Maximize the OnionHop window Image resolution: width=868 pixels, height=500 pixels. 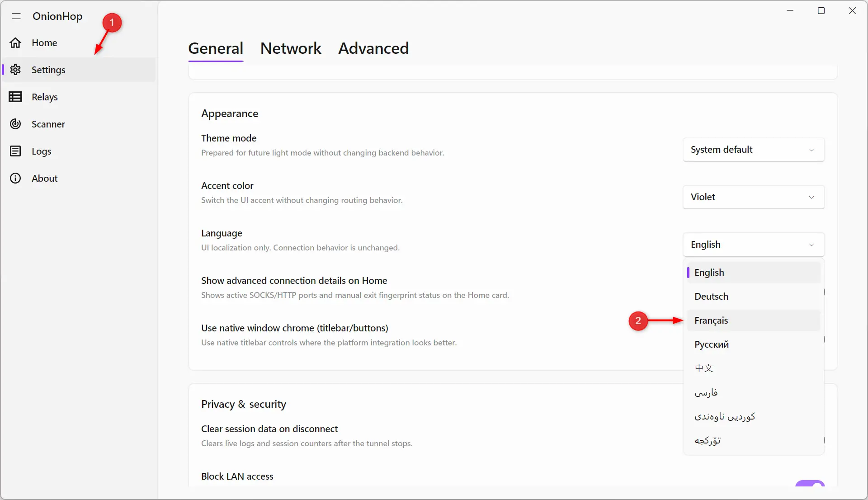pyautogui.click(x=821, y=11)
